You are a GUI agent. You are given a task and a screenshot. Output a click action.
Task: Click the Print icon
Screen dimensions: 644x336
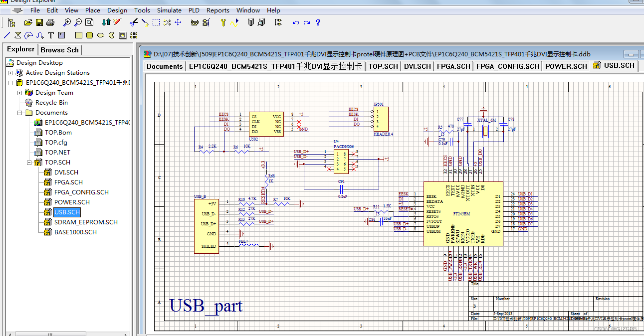(x=50, y=22)
